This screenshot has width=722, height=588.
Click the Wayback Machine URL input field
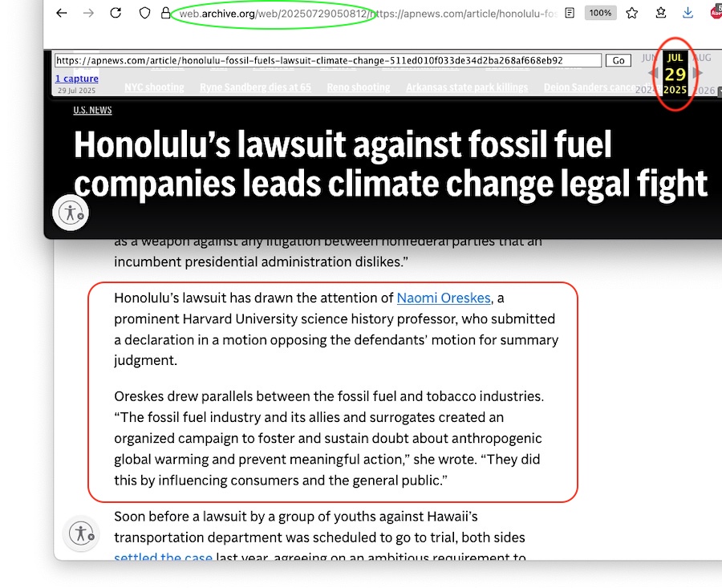[x=327, y=60]
